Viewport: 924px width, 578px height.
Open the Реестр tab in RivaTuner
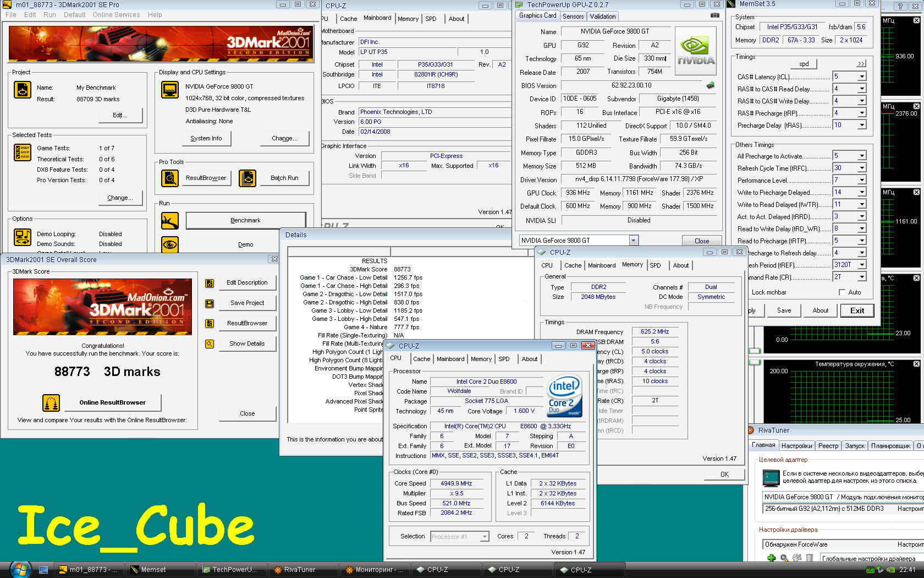(828, 446)
